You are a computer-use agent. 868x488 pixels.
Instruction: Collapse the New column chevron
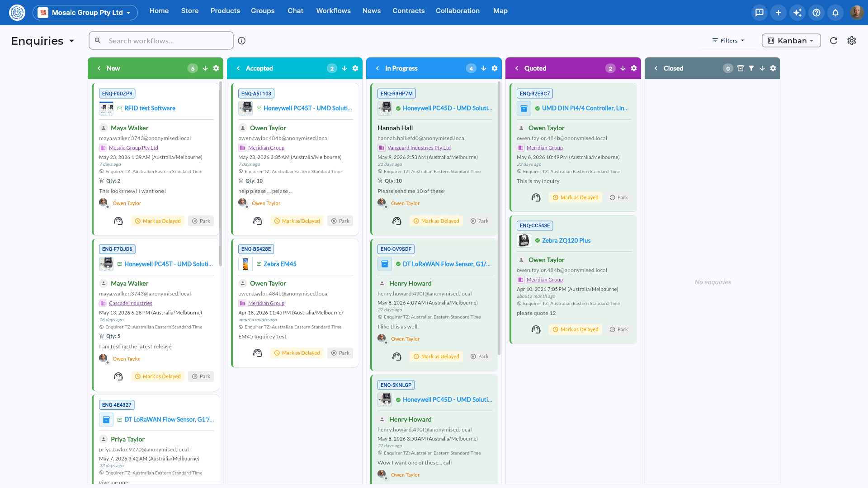(x=99, y=68)
